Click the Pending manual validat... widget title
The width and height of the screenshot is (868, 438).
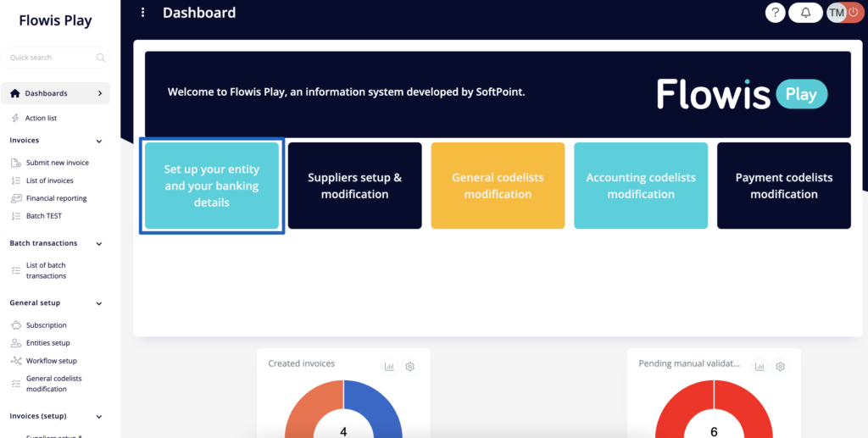coord(689,363)
